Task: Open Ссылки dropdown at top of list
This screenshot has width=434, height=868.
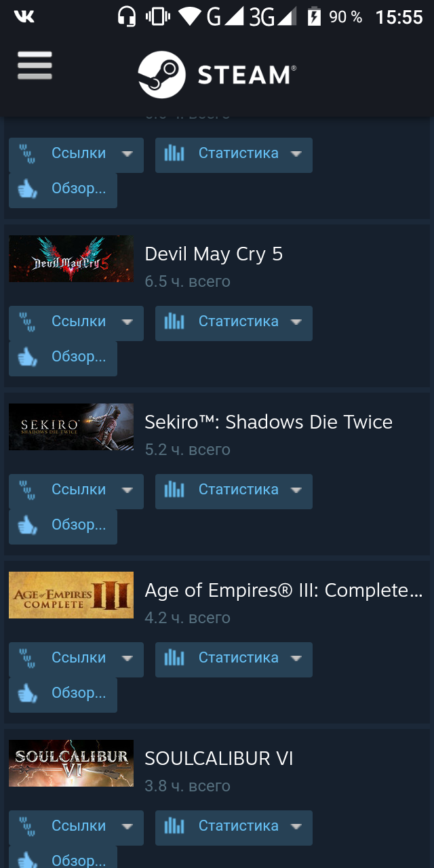Action: point(76,155)
